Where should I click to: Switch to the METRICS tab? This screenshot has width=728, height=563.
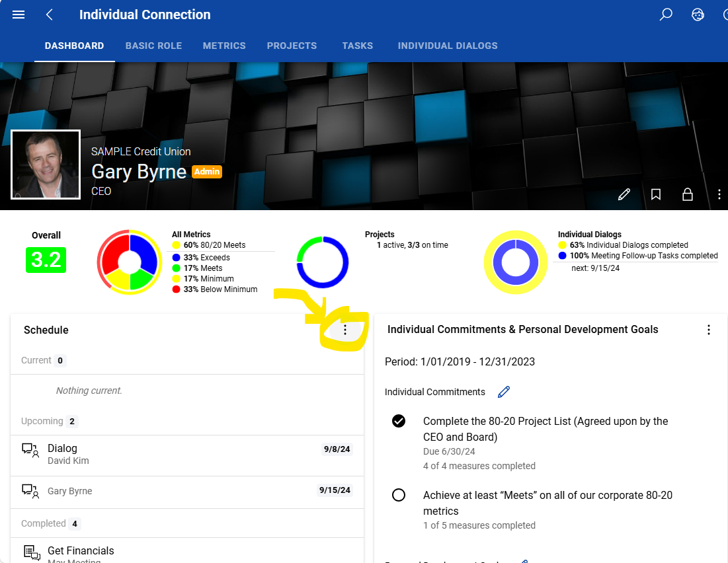(x=224, y=46)
